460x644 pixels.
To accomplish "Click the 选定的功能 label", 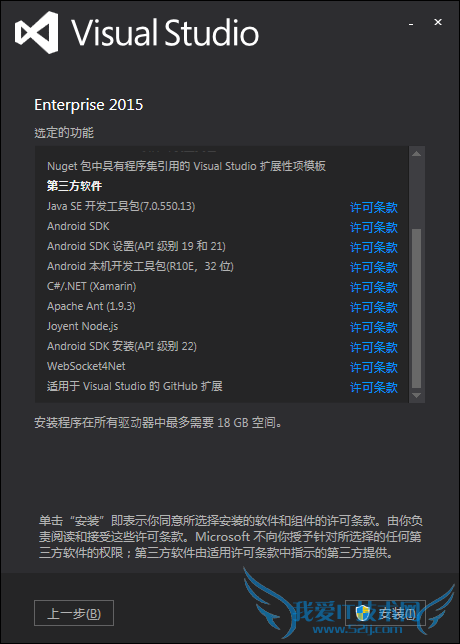I will [64, 133].
